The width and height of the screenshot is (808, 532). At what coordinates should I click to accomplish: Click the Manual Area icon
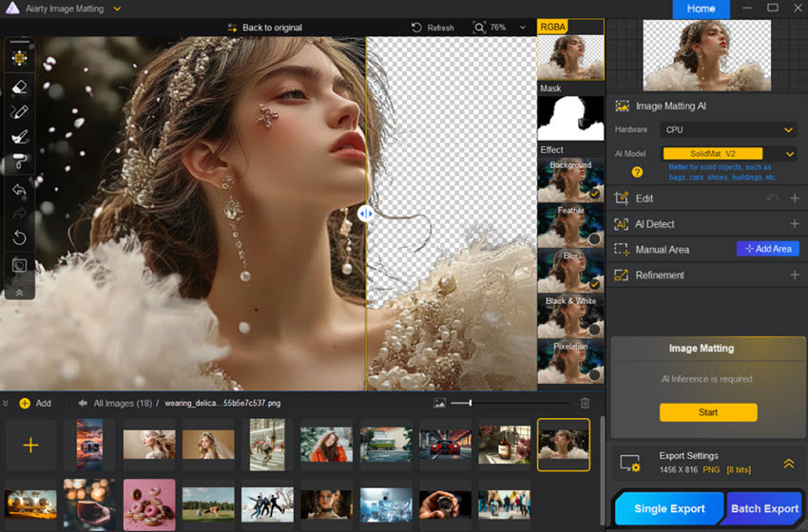(x=622, y=249)
